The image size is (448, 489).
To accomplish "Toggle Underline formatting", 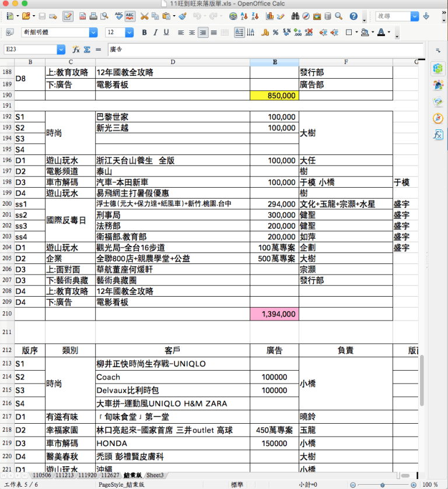I will click(166, 33).
